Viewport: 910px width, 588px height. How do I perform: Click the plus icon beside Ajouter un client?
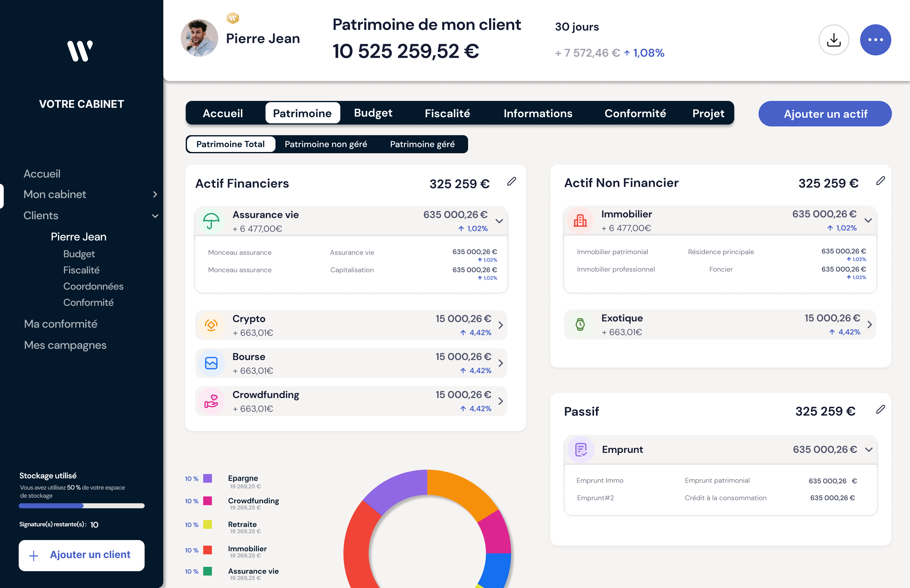34,556
